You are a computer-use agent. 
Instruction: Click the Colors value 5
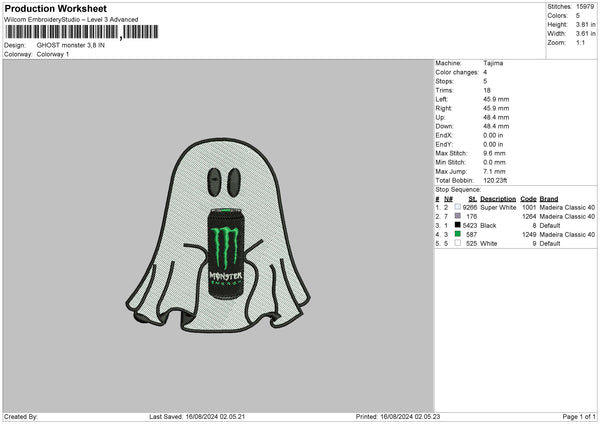[x=578, y=16]
